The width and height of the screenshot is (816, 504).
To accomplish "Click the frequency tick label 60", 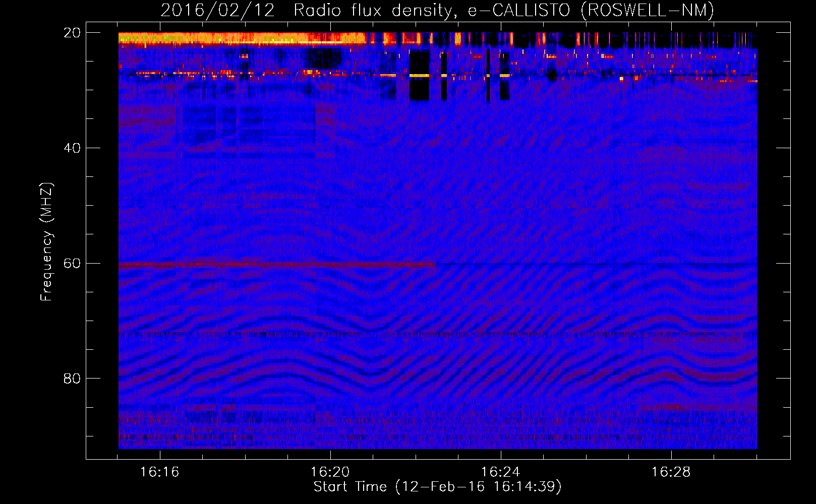I will 72,263.
